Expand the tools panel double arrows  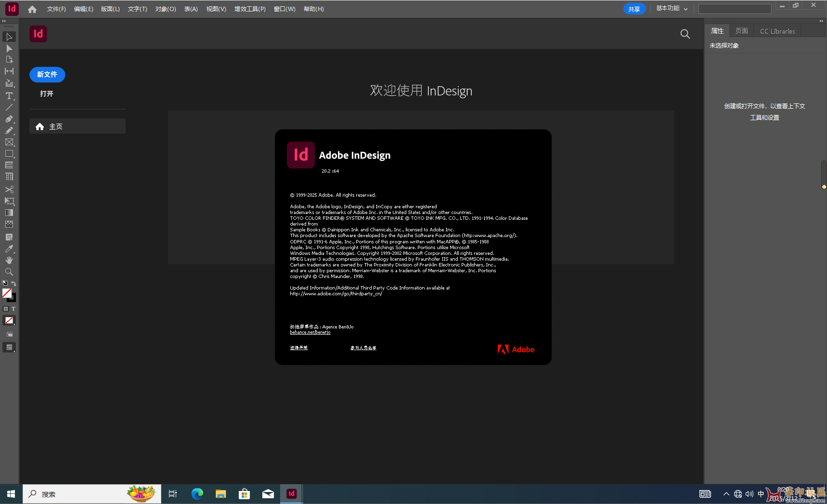[4, 21]
